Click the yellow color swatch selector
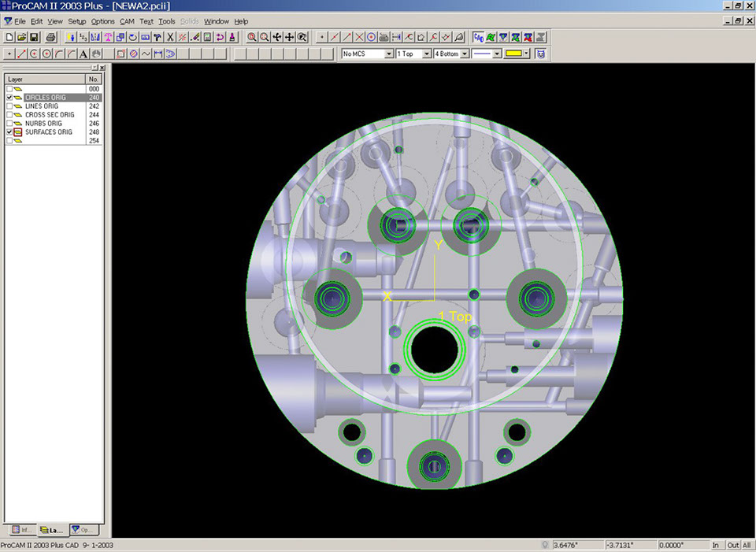Screen dimensions: 756x552 click(515, 54)
